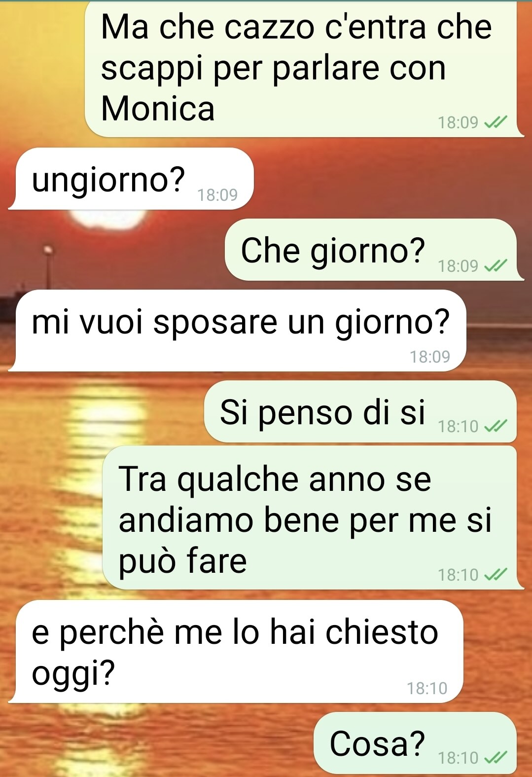Tap the read ticks on 'Si penso di si'
Viewport: 532px width, 777px height.
click(x=496, y=426)
